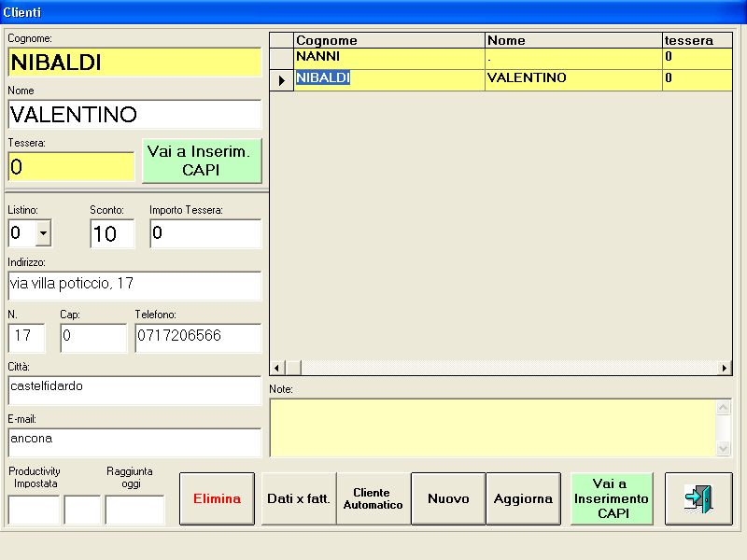This screenshot has height=560, width=747.
Task: Select the highlighted NIBALDI cell in table
Action: click(389, 80)
